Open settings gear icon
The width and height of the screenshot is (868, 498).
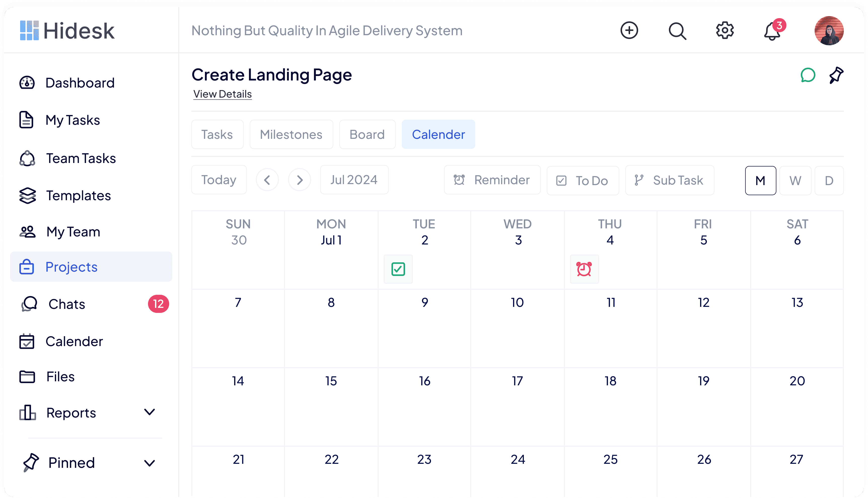[x=725, y=30]
